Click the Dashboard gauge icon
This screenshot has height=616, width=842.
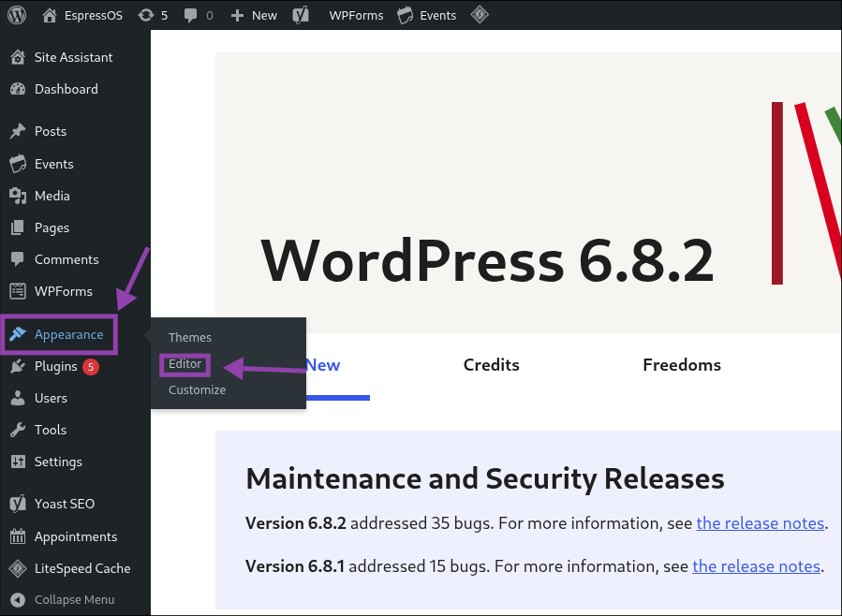(18, 89)
